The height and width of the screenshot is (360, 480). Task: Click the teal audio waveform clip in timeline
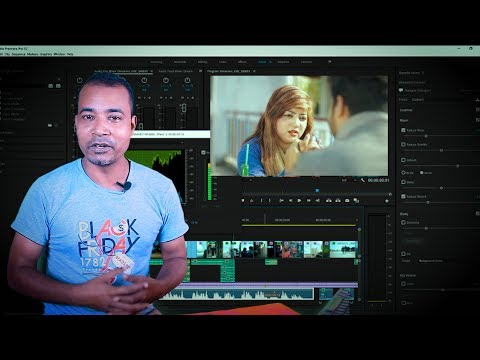[x=237, y=294]
